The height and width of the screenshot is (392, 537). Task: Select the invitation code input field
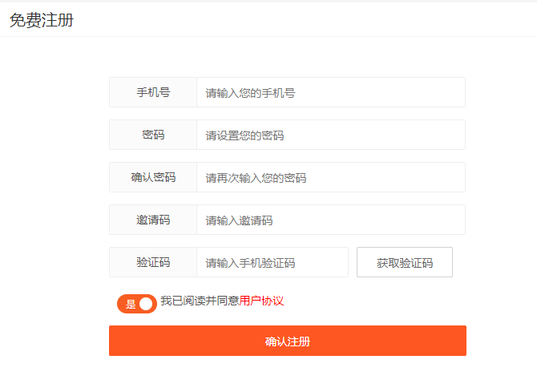[330, 220]
